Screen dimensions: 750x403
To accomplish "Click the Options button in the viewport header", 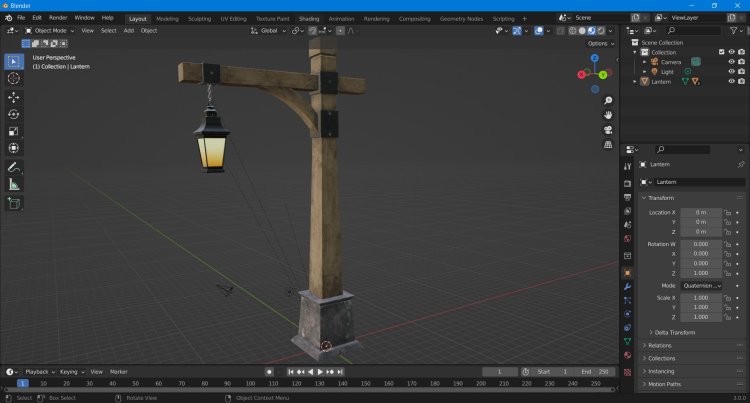I will tap(597, 44).
